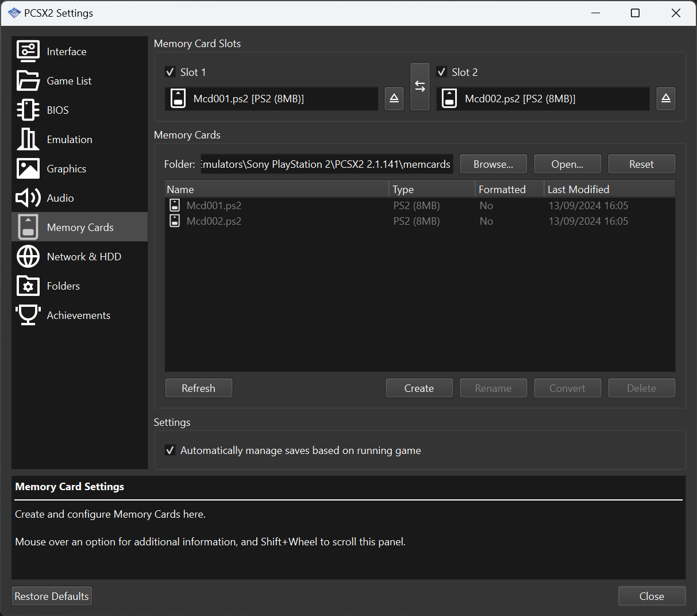Create a new memory card
The image size is (697, 616).
419,388
